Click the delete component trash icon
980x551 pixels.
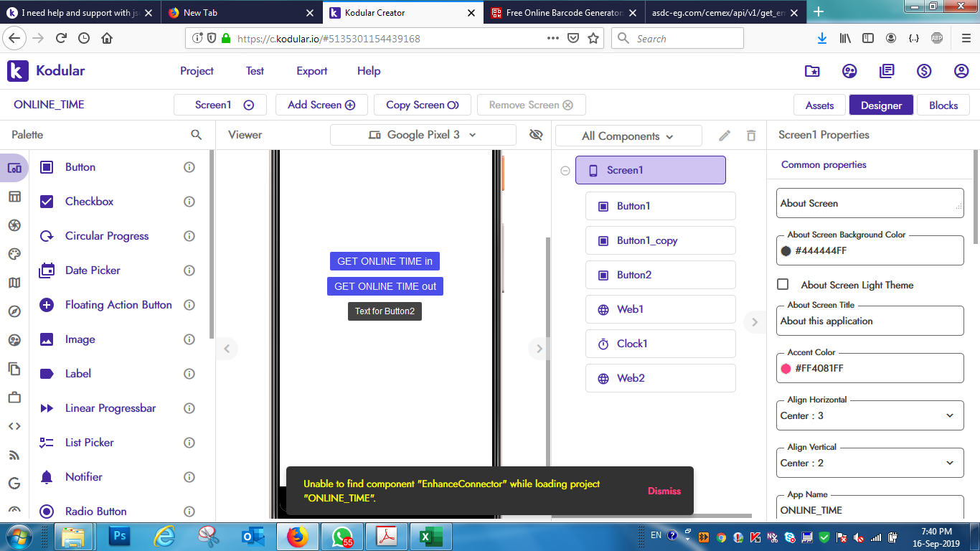point(751,136)
